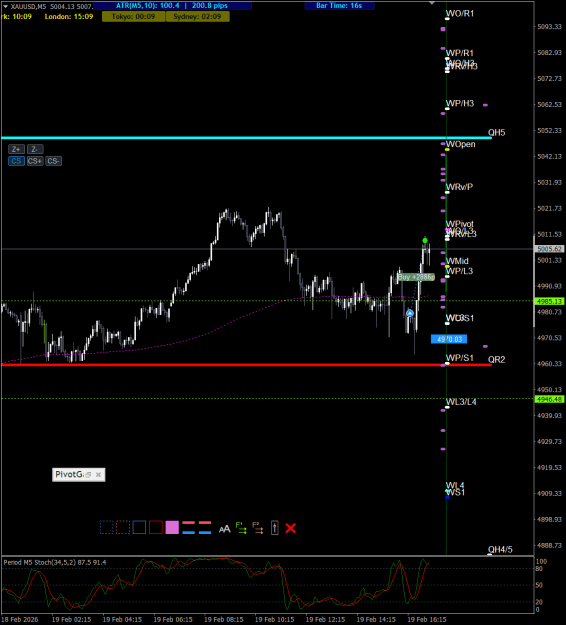Select the red dotted rectangle tool
Image resolution: width=566 pixels, height=625 pixels.
123,527
